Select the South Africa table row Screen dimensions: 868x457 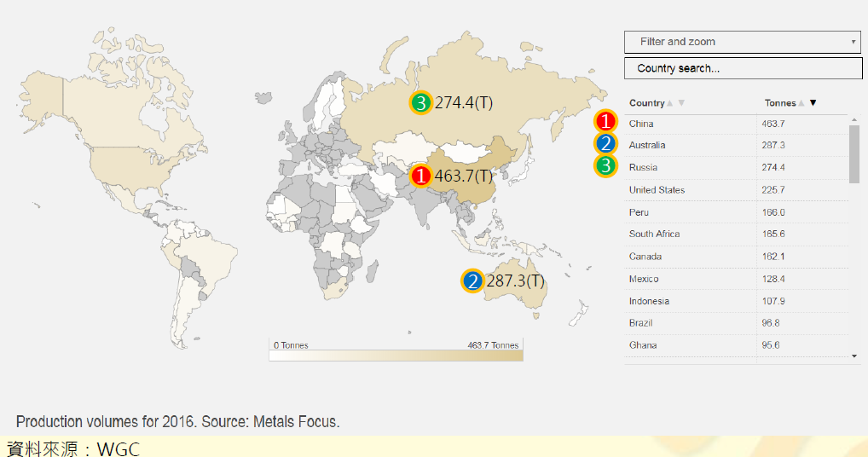coord(736,234)
